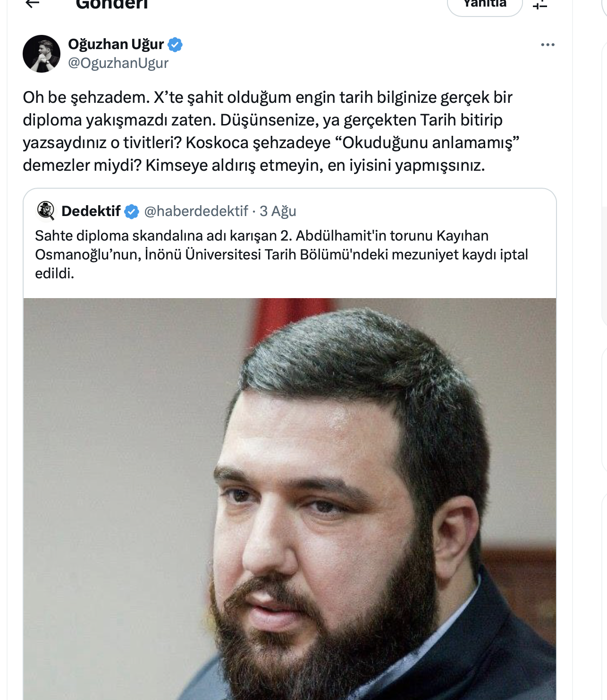Click the quoted text line ending 'edildi.'
This screenshot has width=607, height=700.
(x=55, y=274)
